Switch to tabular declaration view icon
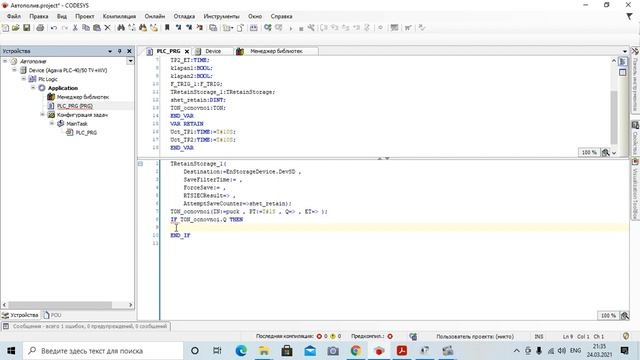The height and width of the screenshot is (360, 640). (x=622, y=73)
